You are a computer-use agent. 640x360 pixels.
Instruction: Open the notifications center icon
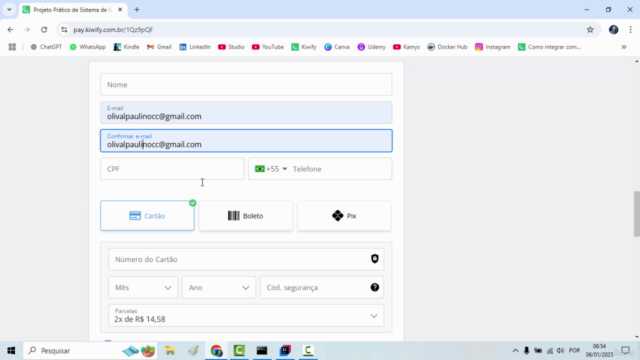[x=625, y=351]
